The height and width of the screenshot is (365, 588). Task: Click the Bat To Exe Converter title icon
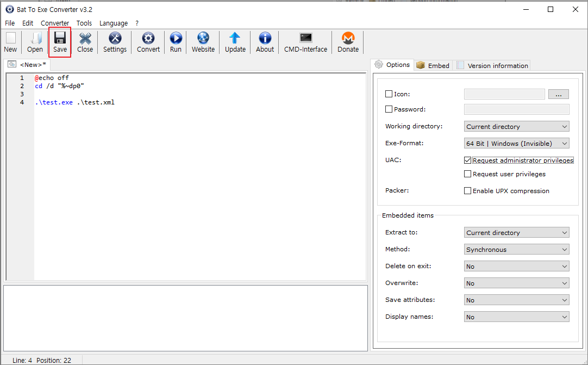tap(10, 9)
